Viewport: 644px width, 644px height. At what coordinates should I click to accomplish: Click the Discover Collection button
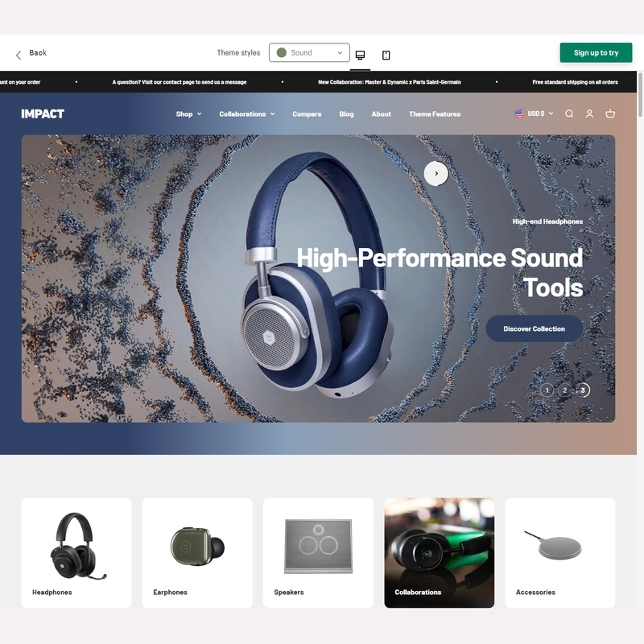(534, 328)
